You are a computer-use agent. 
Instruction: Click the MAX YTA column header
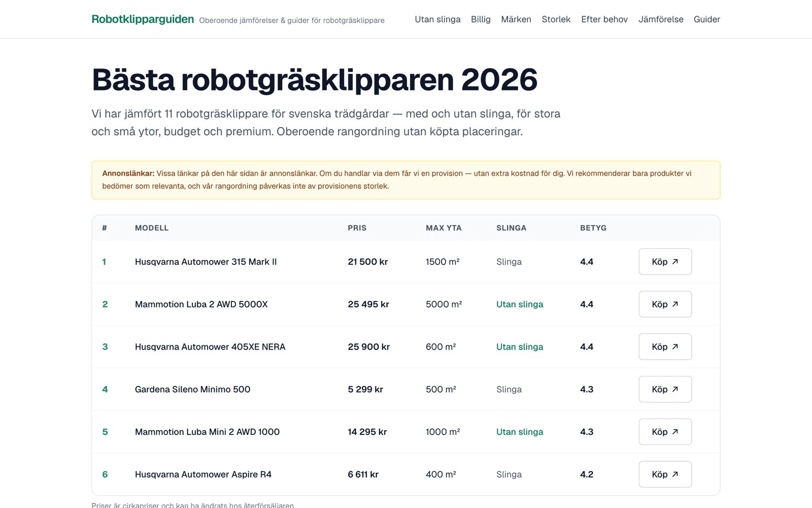pos(444,228)
